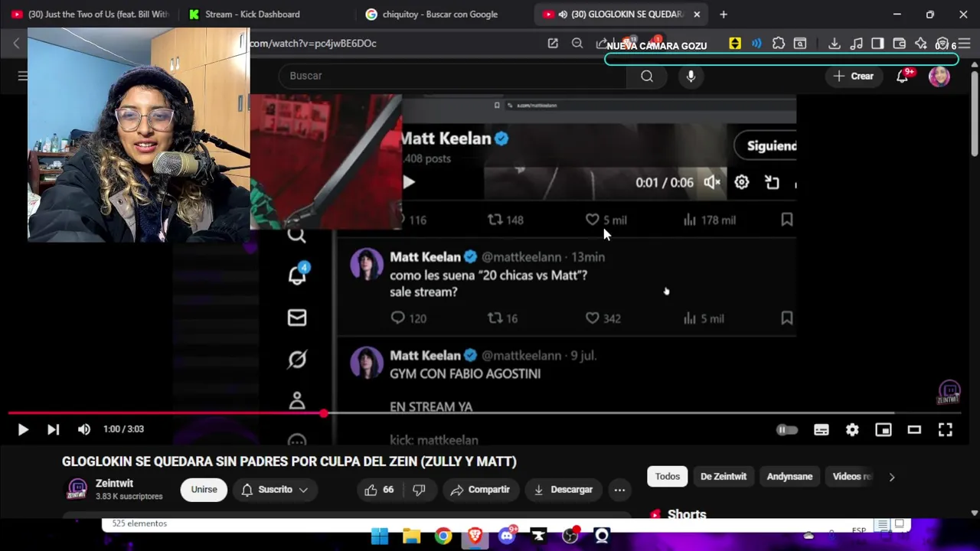Start voice search with the microphone
Viewport: 980px width, 551px height.
click(x=691, y=76)
